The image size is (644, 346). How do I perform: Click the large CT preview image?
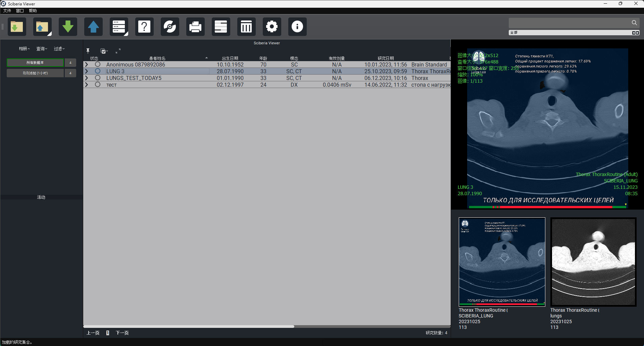point(547,128)
